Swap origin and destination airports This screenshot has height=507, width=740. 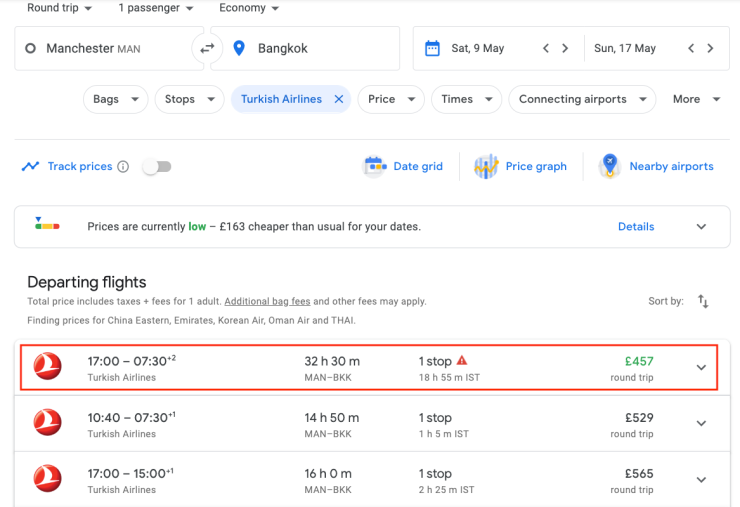click(207, 48)
